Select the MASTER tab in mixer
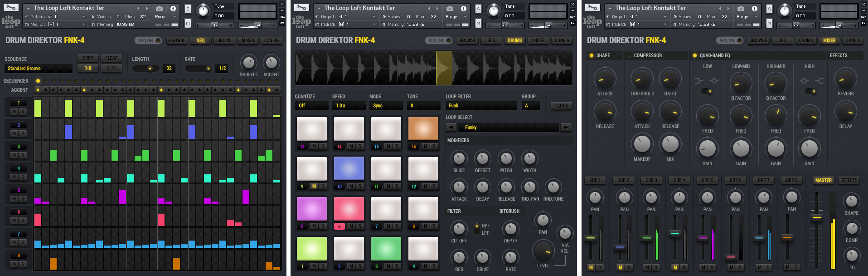The height and width of the screenshot is (276, 868). [x=824, y=180]
